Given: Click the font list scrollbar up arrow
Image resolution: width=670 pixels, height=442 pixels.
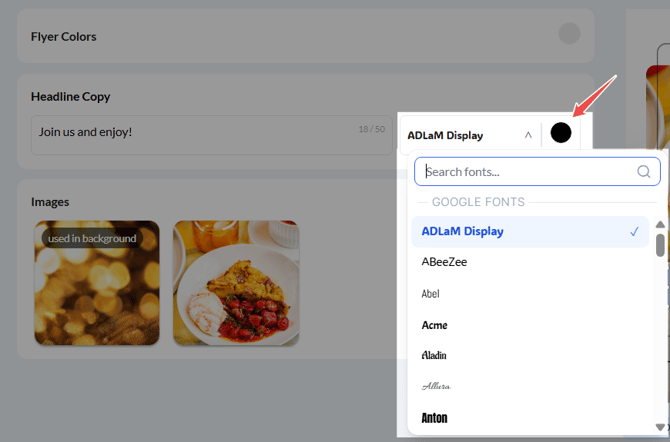Looking at the screenshot, I should pos(660,225).
